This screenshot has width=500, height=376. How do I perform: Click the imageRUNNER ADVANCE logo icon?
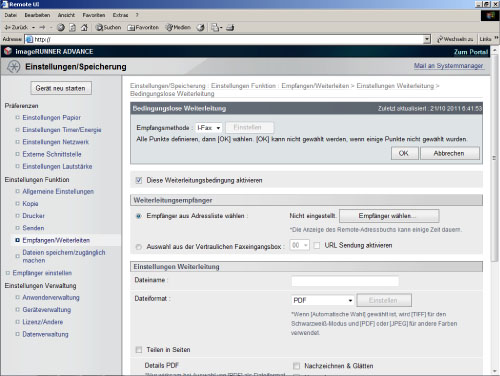click(8, 51)
